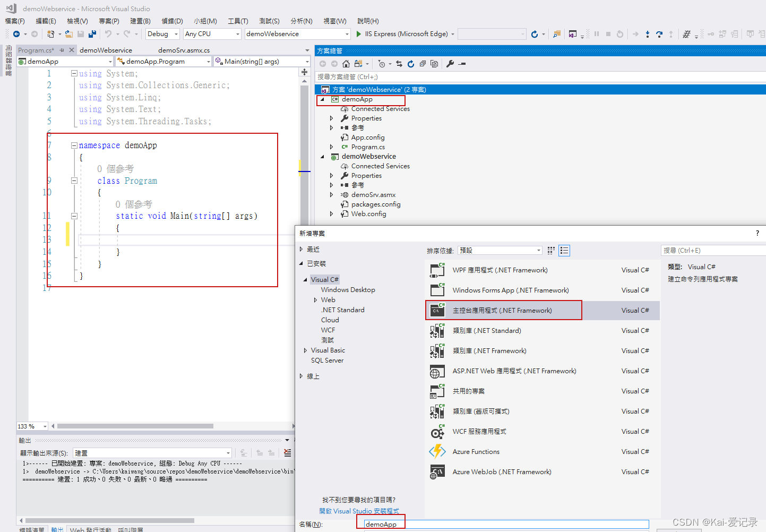Viewport: 766px width, 532px height.
Task: Open the demoApp.Program type dropdown
Action: coord(164,62)
